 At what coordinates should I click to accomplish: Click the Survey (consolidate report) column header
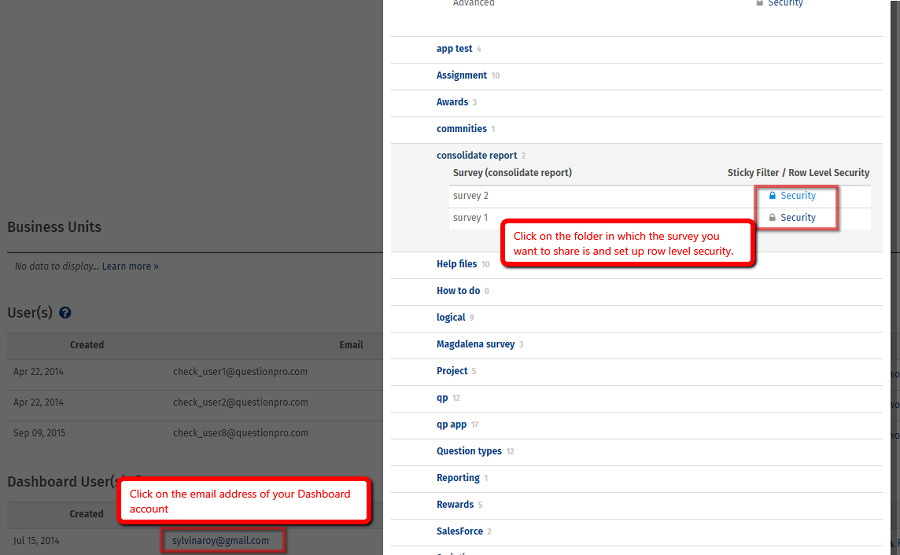coord(512,173)
